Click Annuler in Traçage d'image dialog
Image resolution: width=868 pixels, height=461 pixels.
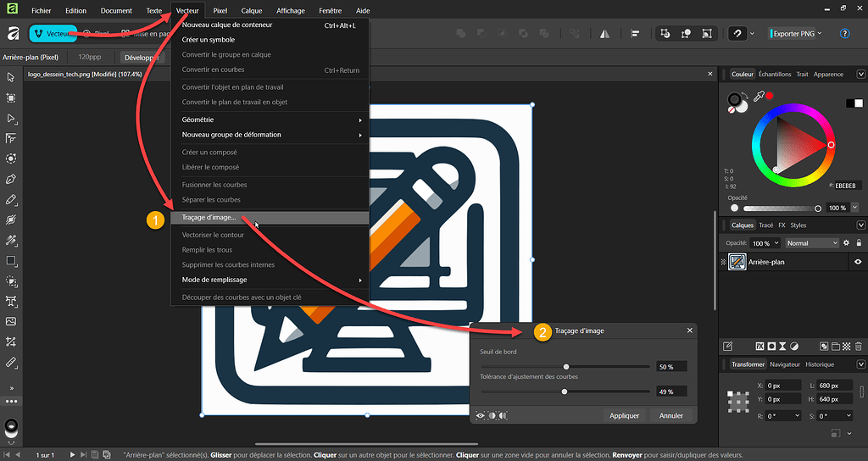pos(670,415)
